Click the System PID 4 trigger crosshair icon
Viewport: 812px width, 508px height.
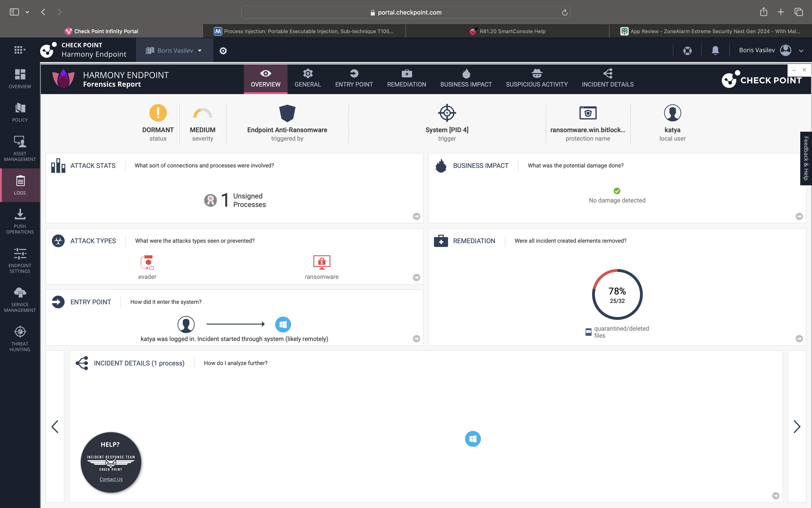(x=447, y=113)
